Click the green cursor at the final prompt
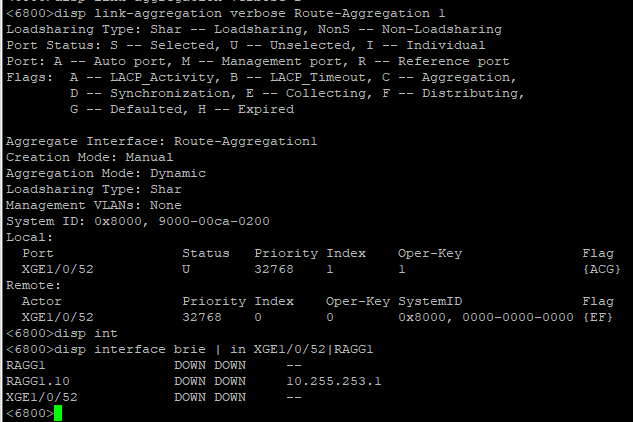The image size is (633, 422). 58,413
